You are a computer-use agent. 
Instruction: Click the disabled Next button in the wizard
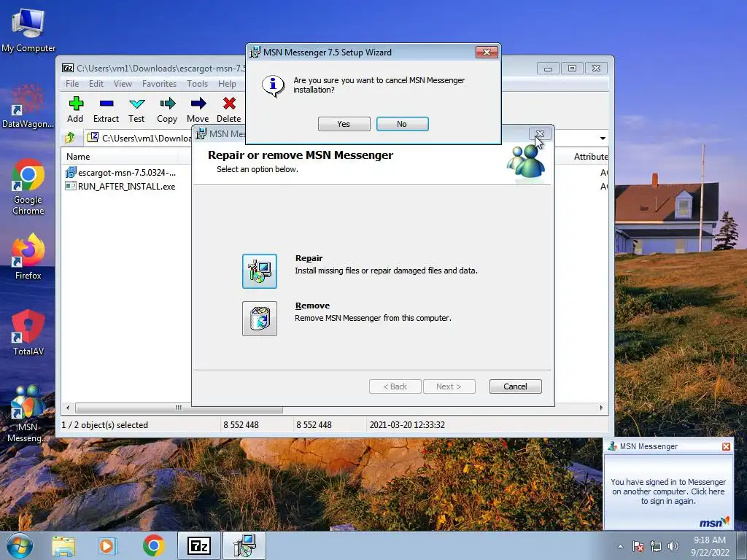click(449, 386)
